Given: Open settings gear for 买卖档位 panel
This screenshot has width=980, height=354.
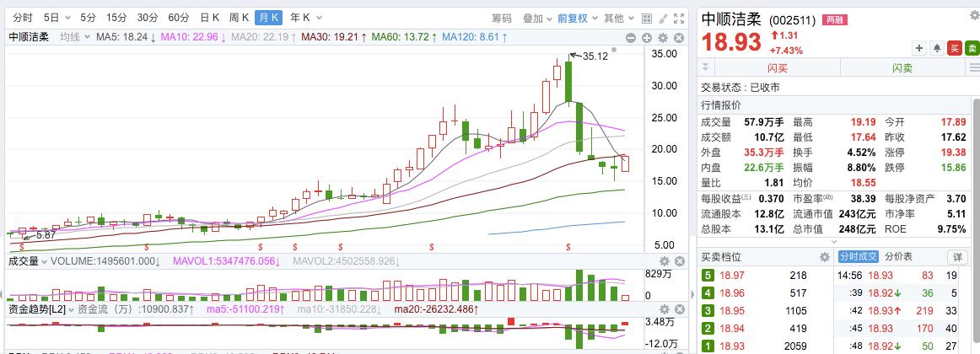Looking at the screenshot, I should [824, 256].
